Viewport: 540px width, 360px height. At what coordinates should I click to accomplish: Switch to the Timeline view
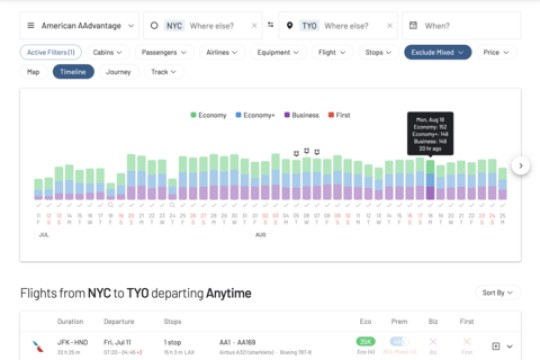coord(73,72)
